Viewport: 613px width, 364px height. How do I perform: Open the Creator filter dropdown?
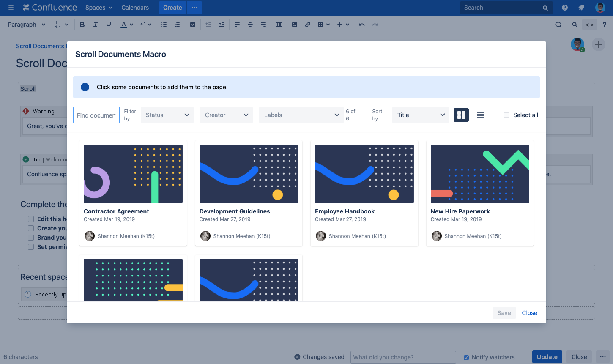226,115
